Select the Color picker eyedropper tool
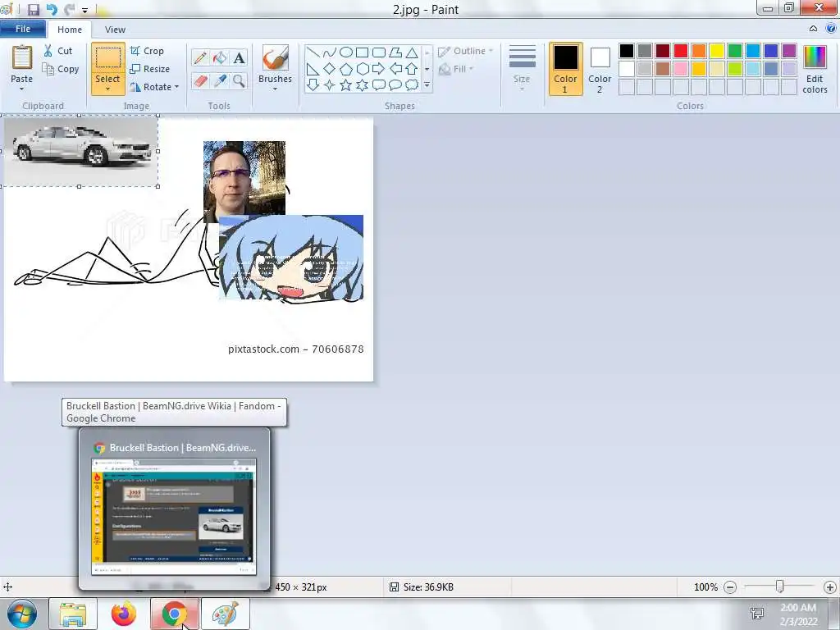This screenshot has height=630, width=840. point(220,81)
